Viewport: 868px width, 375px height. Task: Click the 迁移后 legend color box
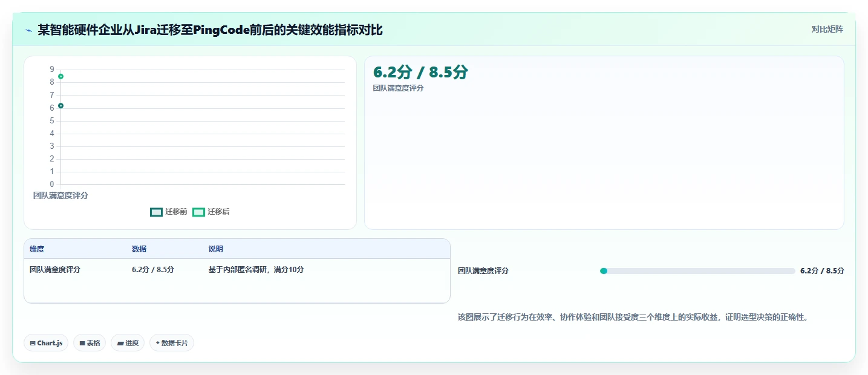coord(198,212)
